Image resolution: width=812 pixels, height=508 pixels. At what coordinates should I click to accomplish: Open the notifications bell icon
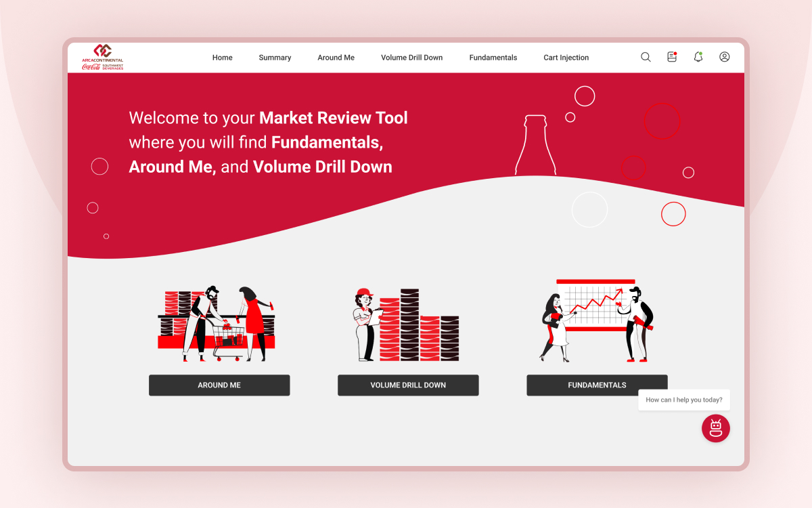tap(698, 58)
